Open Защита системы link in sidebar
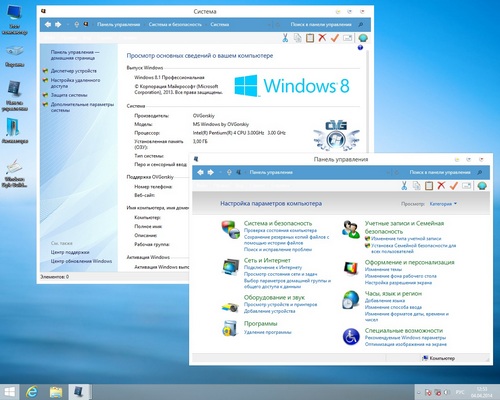This screenshot has height=400, width=500. [69, 95]
